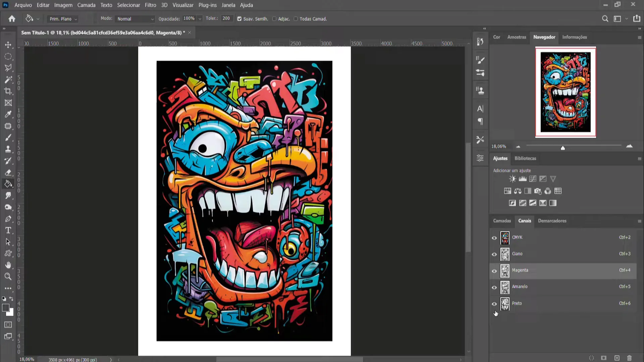Viewport: 644px width, 362px height.
Task: Select the Elliptical Marquee tool
Action: 8,56
